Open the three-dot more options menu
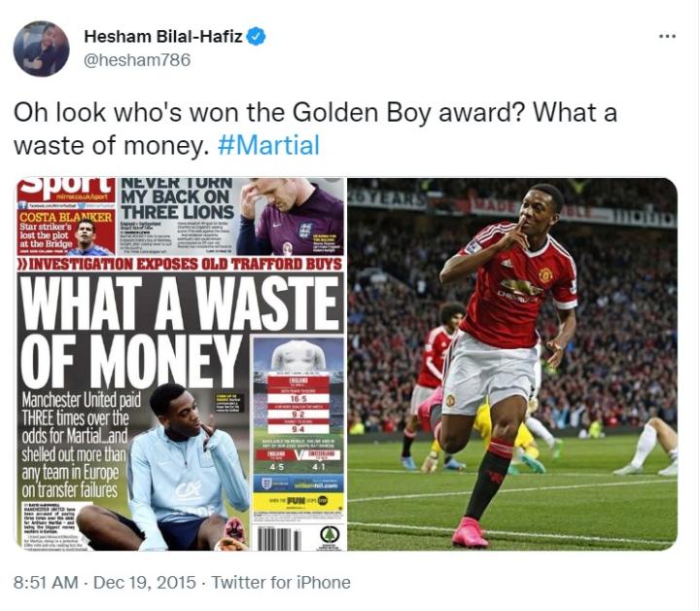The image size is (700, 611). point(667,37)
